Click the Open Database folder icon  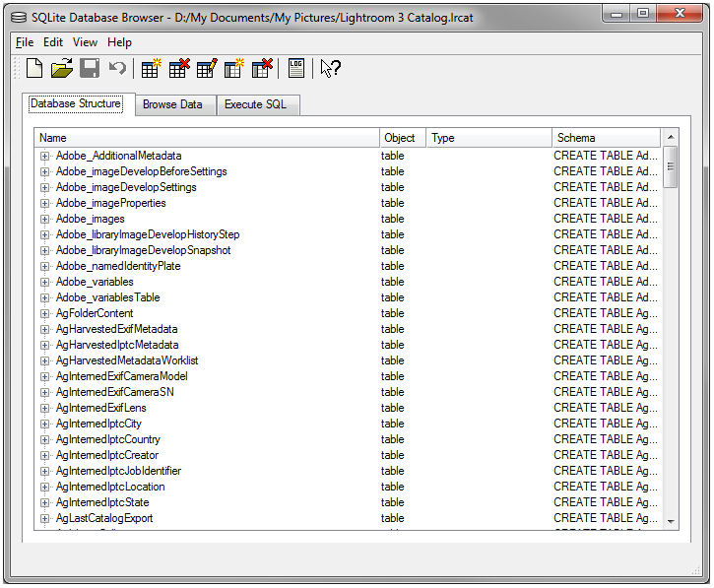tap(62, 69)
